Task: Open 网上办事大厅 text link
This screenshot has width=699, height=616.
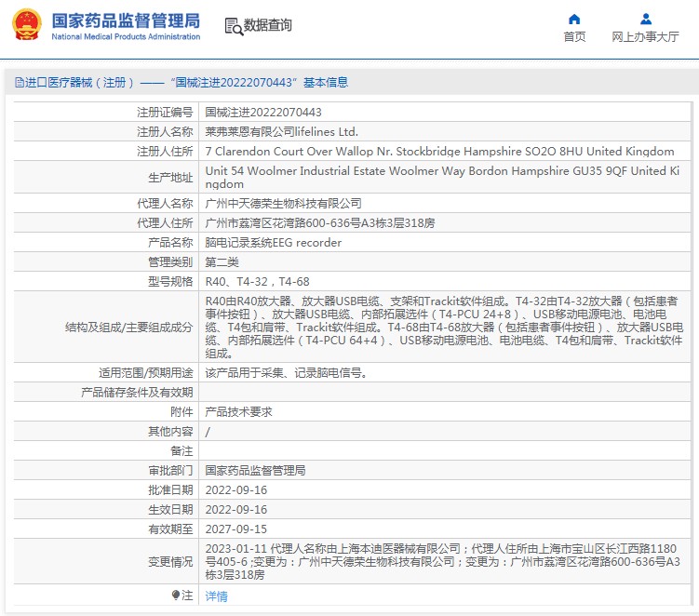Action: pos(645,36)
